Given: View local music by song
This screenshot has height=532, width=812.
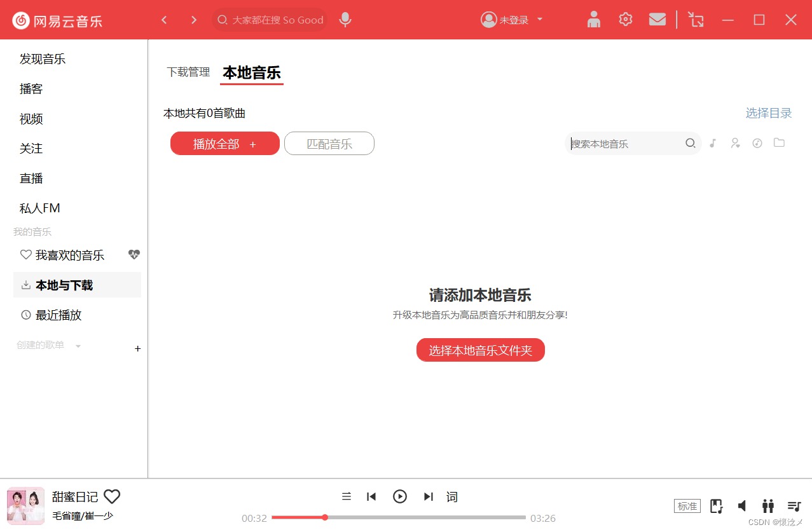Looking at the screenshot, I should (712, 143).
